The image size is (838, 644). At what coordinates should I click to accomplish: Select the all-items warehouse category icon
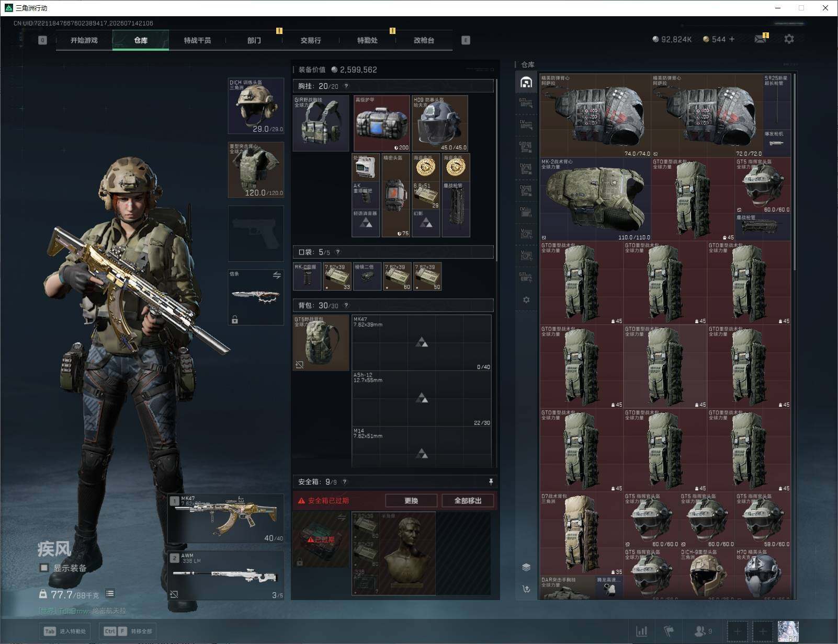[x=526, y=83]
